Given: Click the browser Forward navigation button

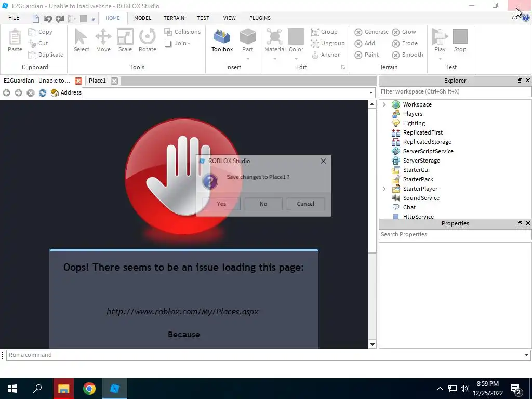Looking at the screenshot, I should coord(18,92).
